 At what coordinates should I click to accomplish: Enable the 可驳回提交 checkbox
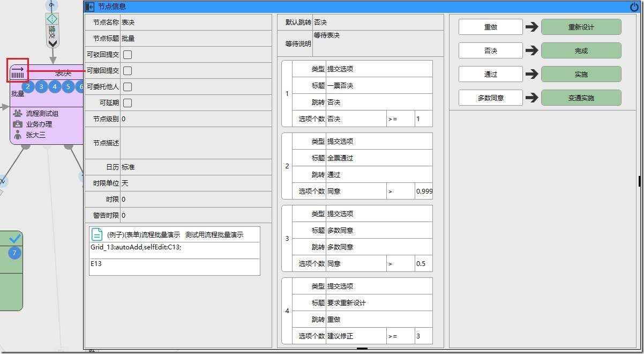[128, 55]
